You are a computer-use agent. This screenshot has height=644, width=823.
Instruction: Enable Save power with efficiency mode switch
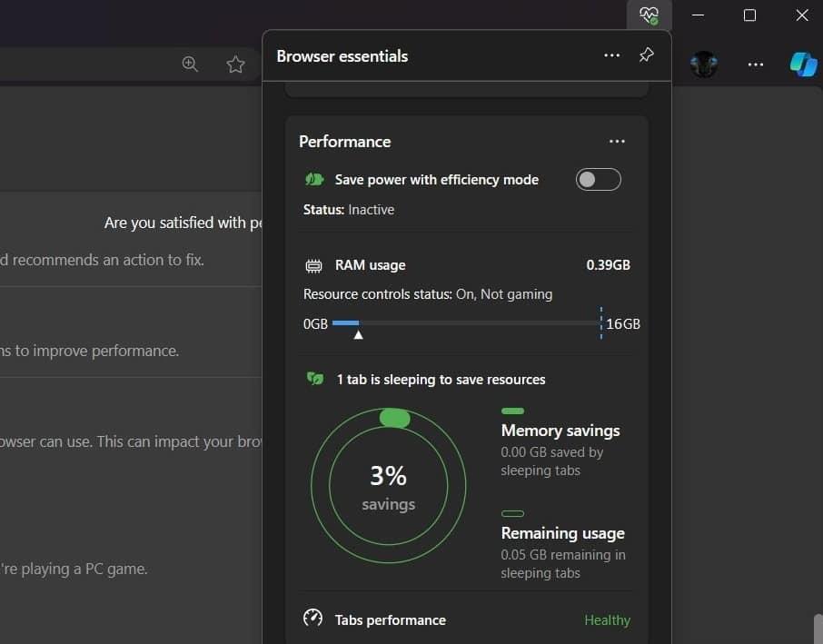(x=599, y=180)
